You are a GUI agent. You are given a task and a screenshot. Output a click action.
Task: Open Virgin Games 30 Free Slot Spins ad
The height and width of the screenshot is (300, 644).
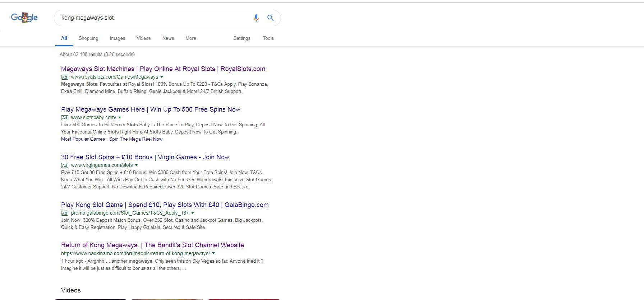(x=145, y=157)
